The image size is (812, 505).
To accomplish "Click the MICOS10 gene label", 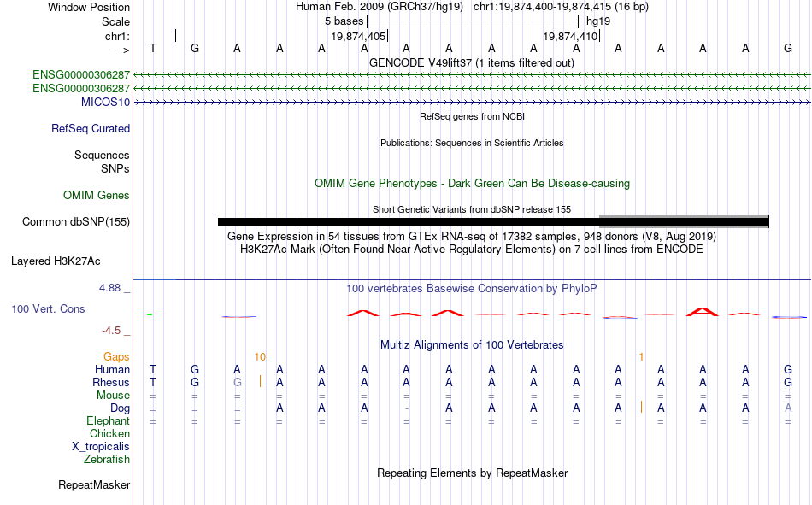I will 105,102.
